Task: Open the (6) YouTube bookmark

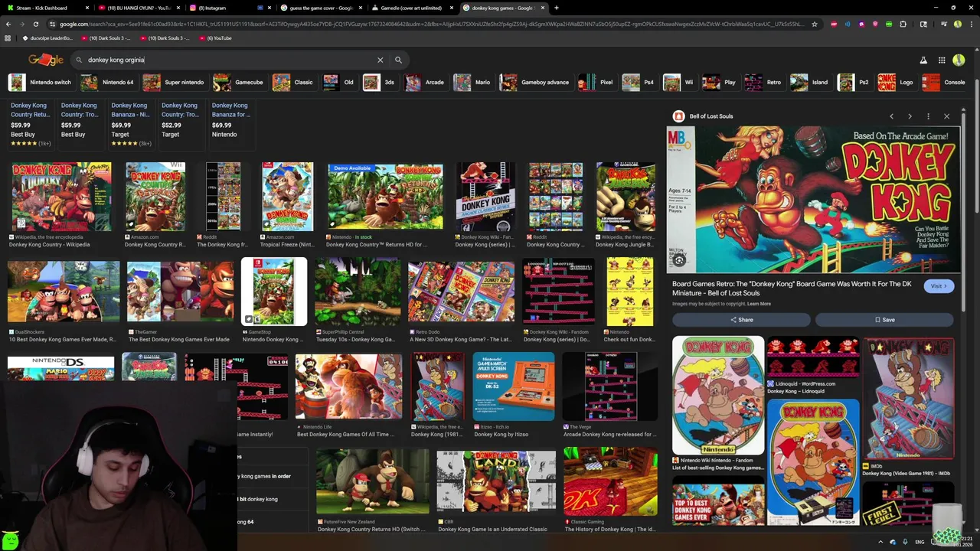Action: coord(214,37)
